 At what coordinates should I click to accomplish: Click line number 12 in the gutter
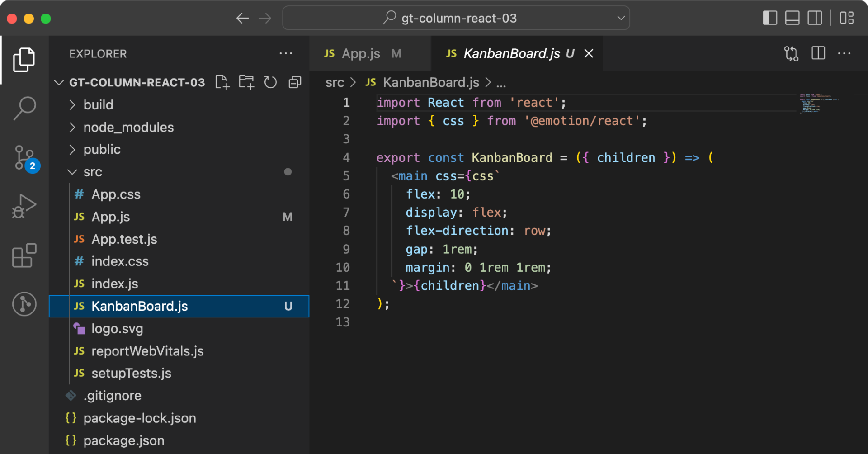tap(343, 304)
